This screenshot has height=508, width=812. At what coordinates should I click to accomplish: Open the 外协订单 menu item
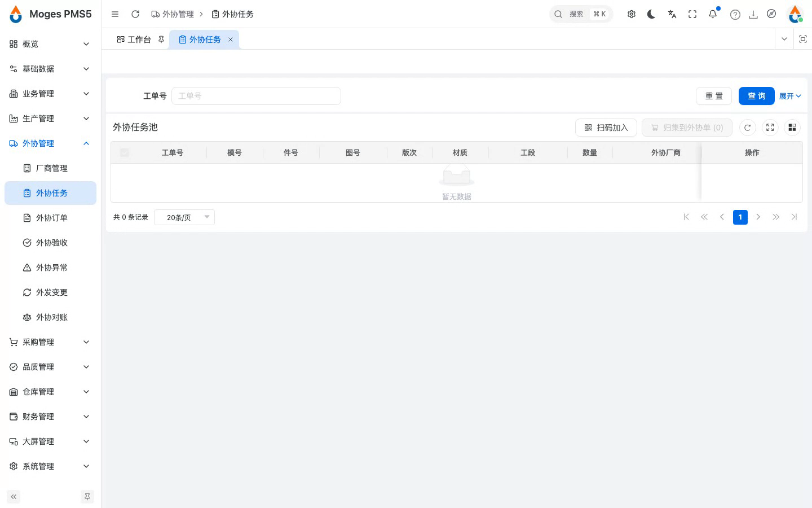(x=50, y=218)
